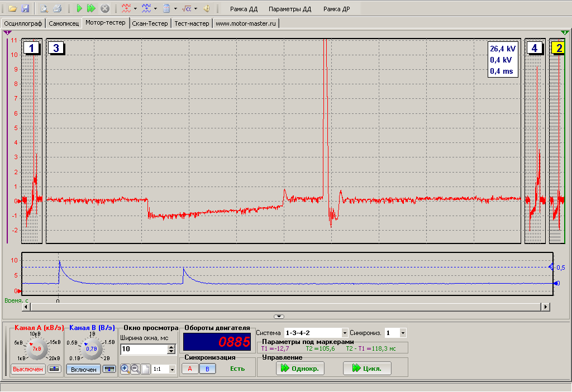Open the Скан-Тестер tab

pos(150,23)
